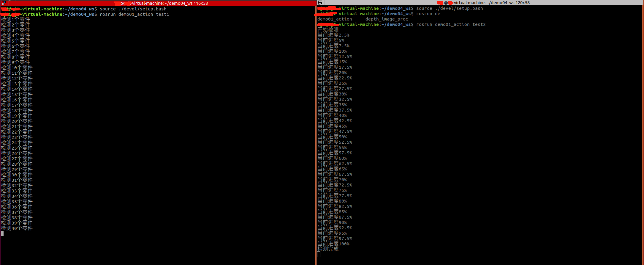Click the line '当前进度75%'
The image size is (644, 265).
point(332,190)
